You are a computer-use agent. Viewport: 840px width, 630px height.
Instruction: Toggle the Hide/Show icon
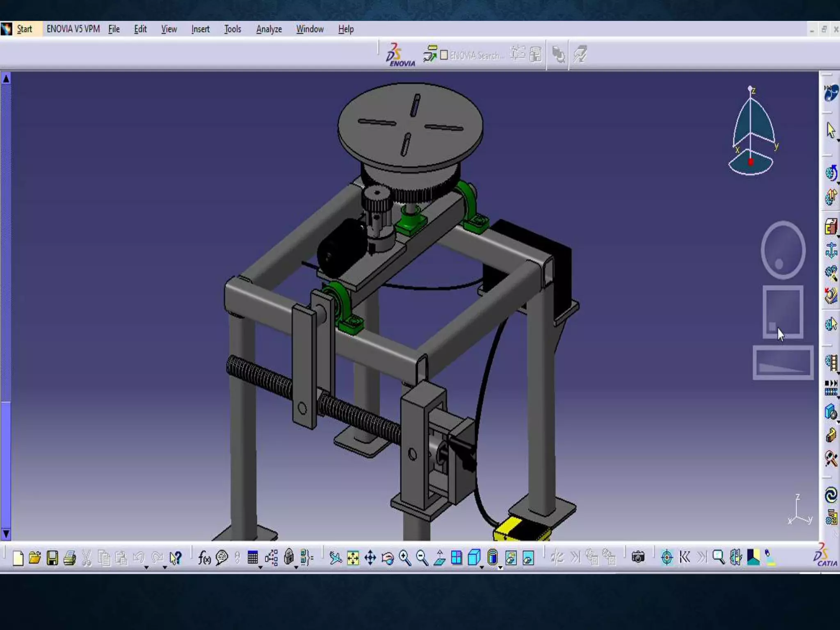pyautogui.click(x=511, y=558)
